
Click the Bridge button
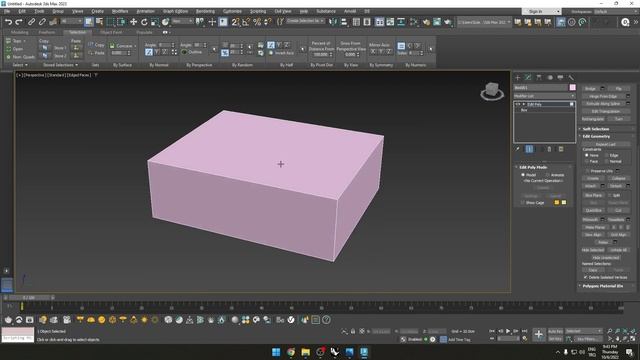(591, 89)
